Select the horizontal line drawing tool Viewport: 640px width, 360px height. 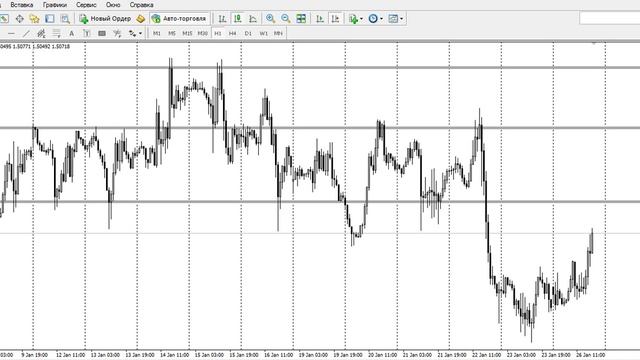[x=11, y=33]
